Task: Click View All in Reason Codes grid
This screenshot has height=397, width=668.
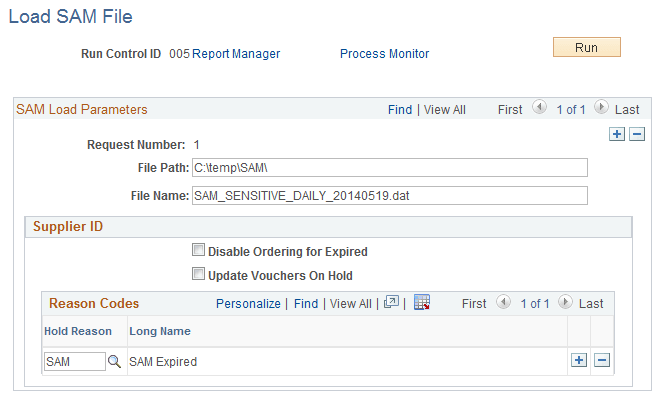Action: click(x=351, y=303)
